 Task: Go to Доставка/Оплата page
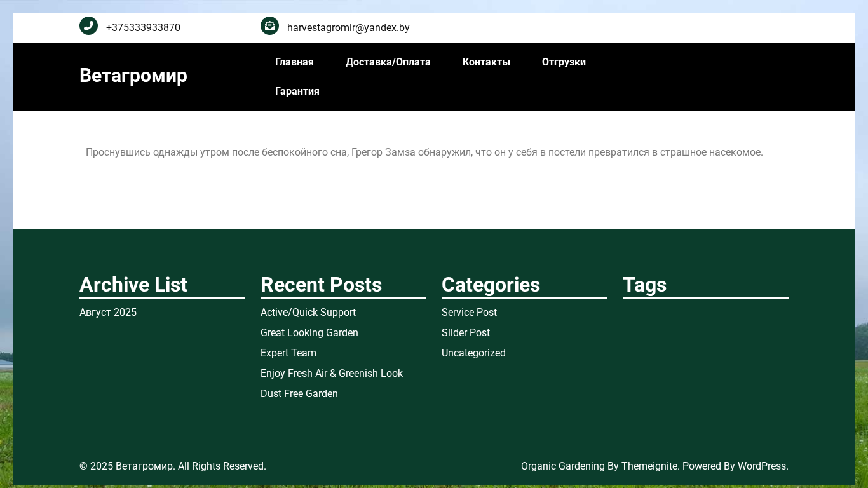(x=388, y=62)
